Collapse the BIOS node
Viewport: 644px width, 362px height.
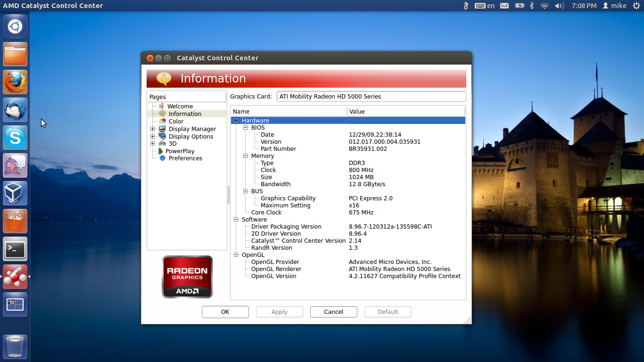(246, 128)
